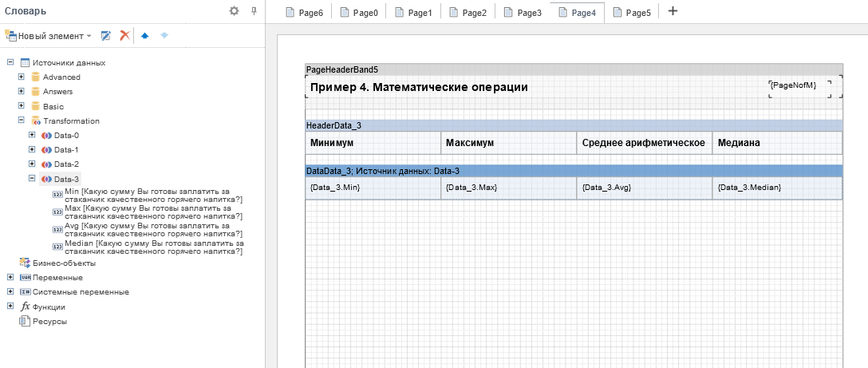
Task: Click the edit element icon in toolbar
Action: pos(105,36)
